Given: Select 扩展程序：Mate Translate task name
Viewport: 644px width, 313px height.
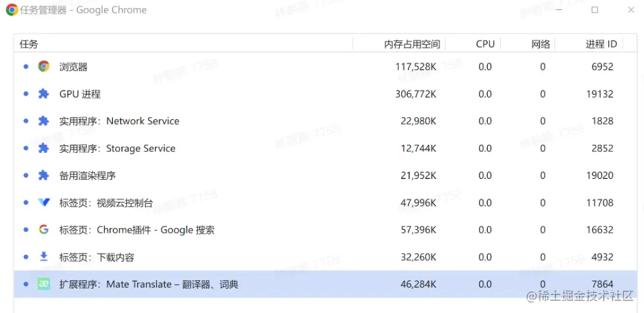Looking at the screenshot, I should pos(149,284).
